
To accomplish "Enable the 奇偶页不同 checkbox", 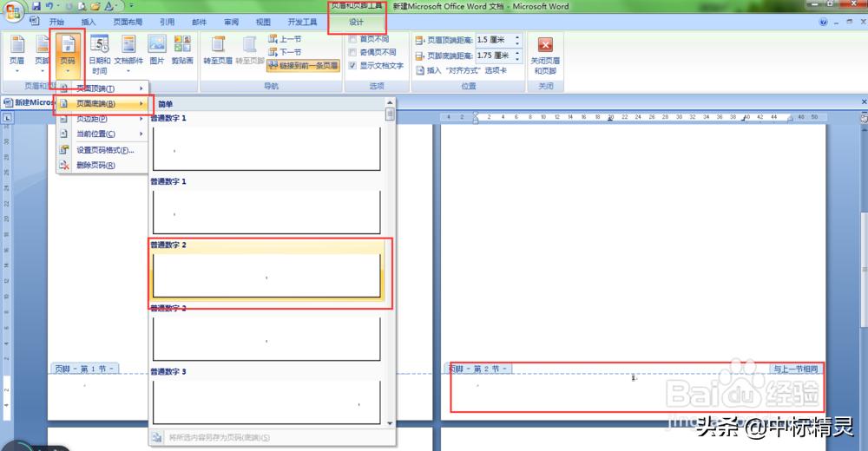I will (352, 52).
